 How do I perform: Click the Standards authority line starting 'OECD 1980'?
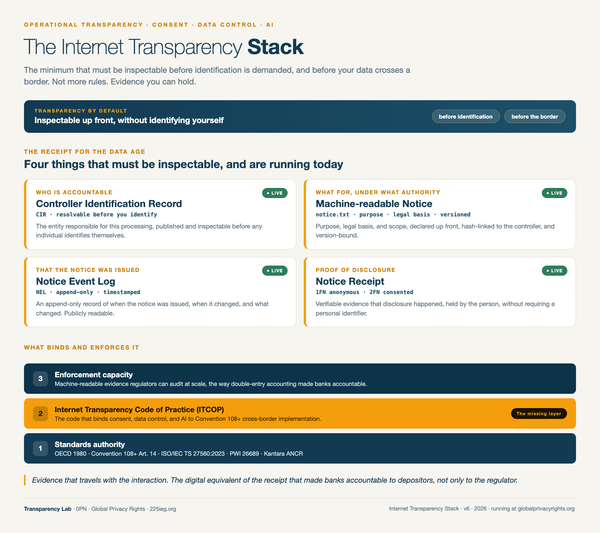tap(179, 453)
